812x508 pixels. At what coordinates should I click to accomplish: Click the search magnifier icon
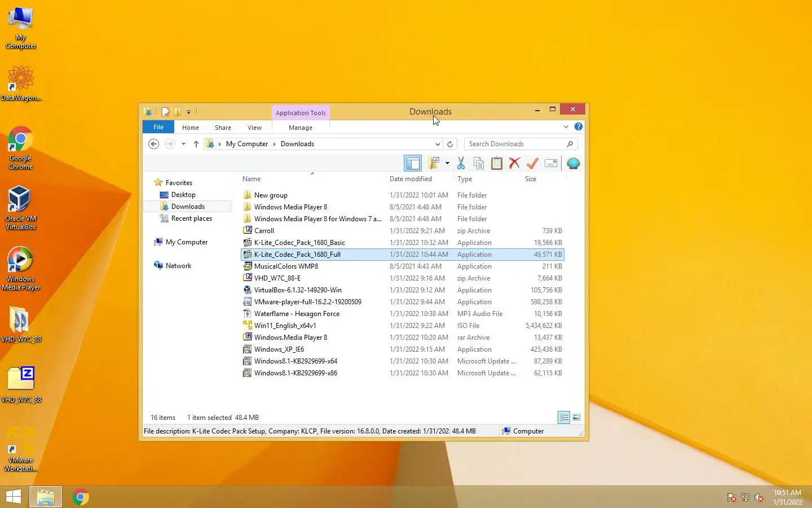pyautogui.click(x=570, y=144)
